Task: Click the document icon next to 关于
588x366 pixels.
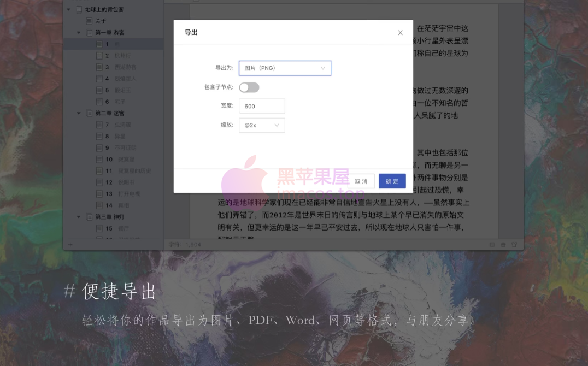Action: [x=90, y=21]
